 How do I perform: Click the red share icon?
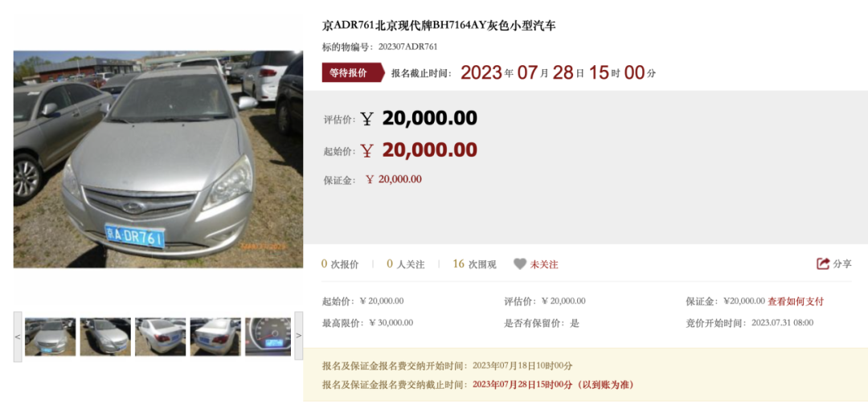(823, 264)
